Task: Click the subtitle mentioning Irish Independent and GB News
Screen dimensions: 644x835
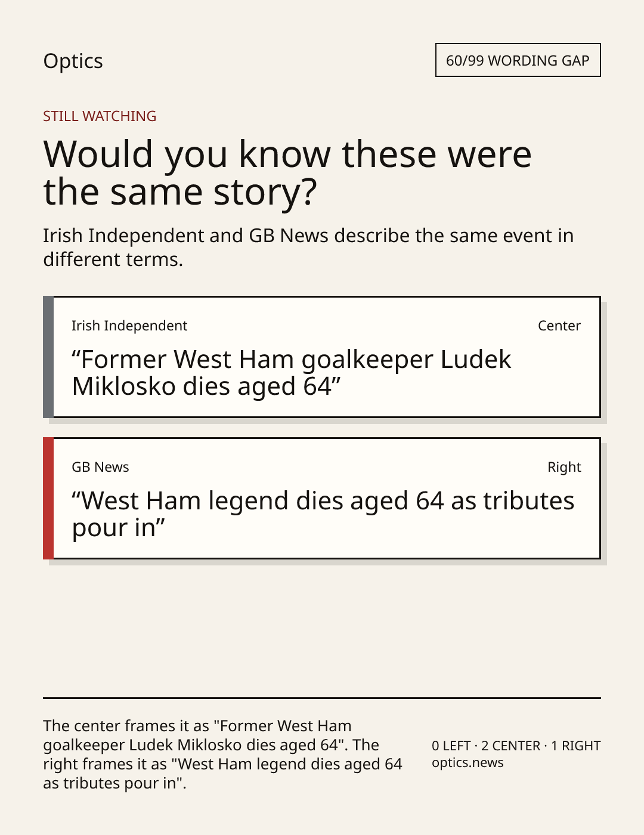Action: [308, 248]
